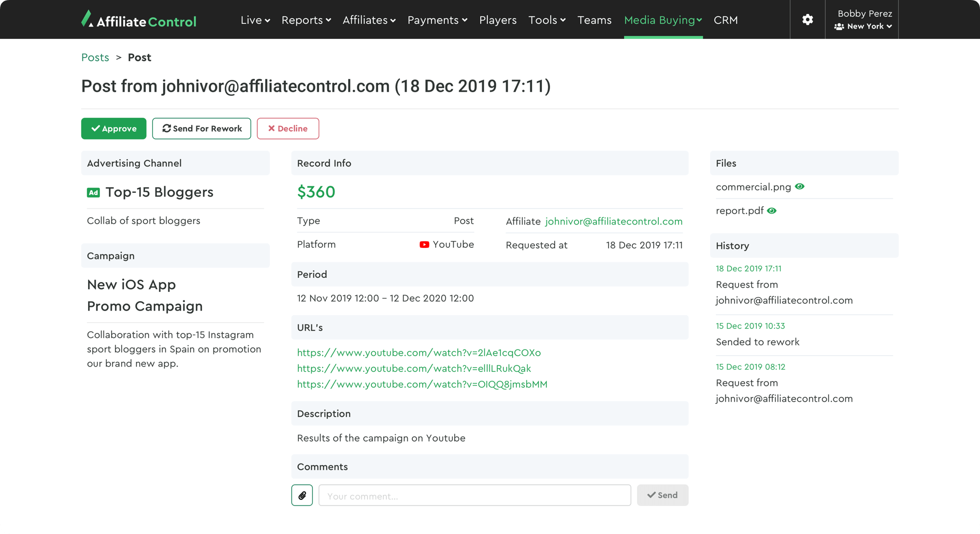Navigate back to Posts breadcrumb

tap(95, 58)
